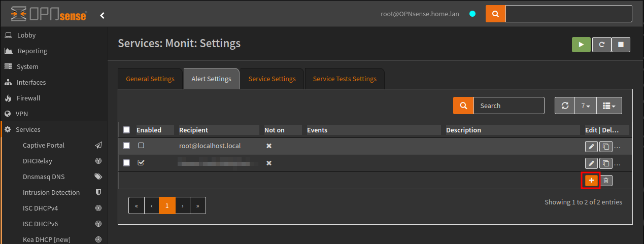This screenshot has width=644, height=244.
Task: Switch to the Alert Settings tab
Action: coord(211,79)
